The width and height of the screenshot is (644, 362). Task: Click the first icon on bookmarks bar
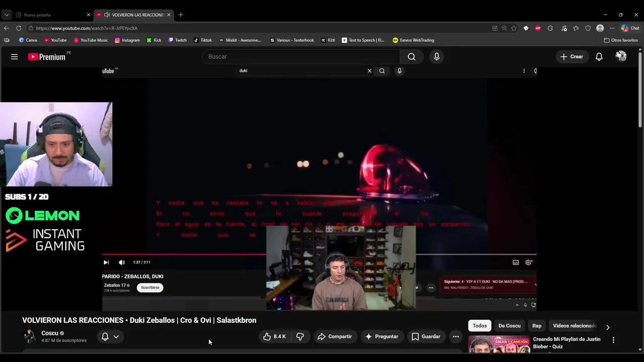[x=7, y=40]
